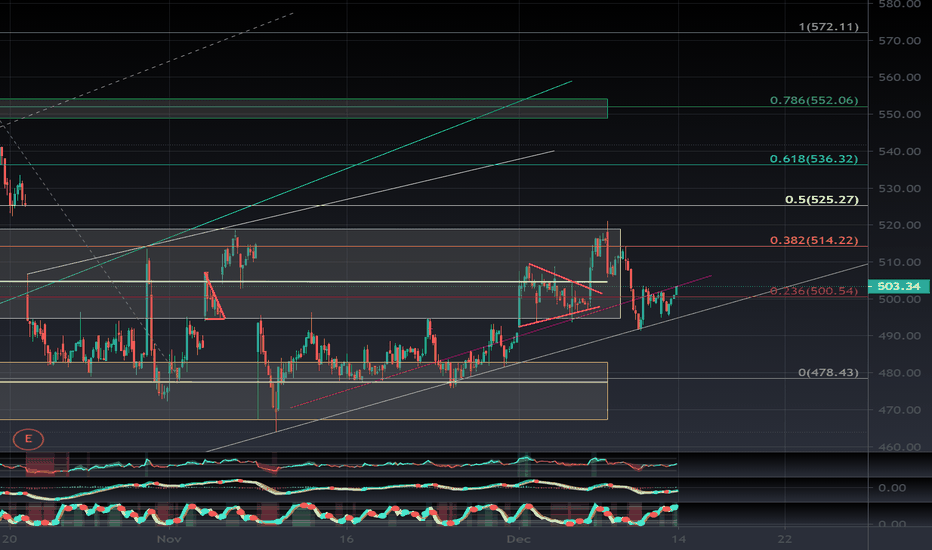Click the Fibonacci label 0.382(514.22)

[x=814, y=240]
